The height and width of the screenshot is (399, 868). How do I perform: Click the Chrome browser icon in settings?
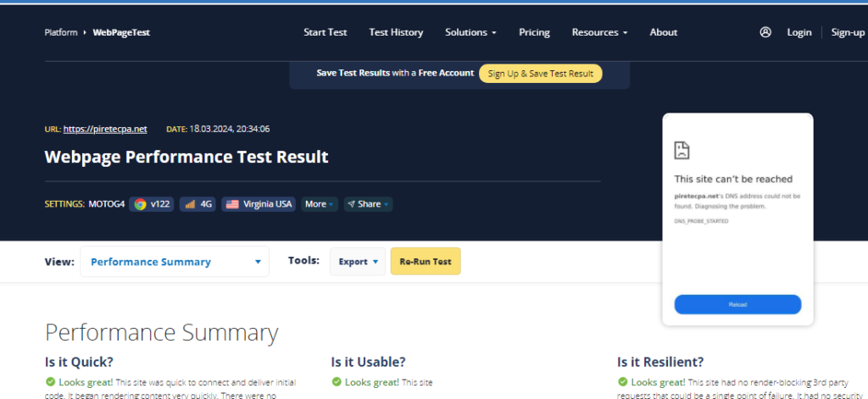click(x=140, y=204)
